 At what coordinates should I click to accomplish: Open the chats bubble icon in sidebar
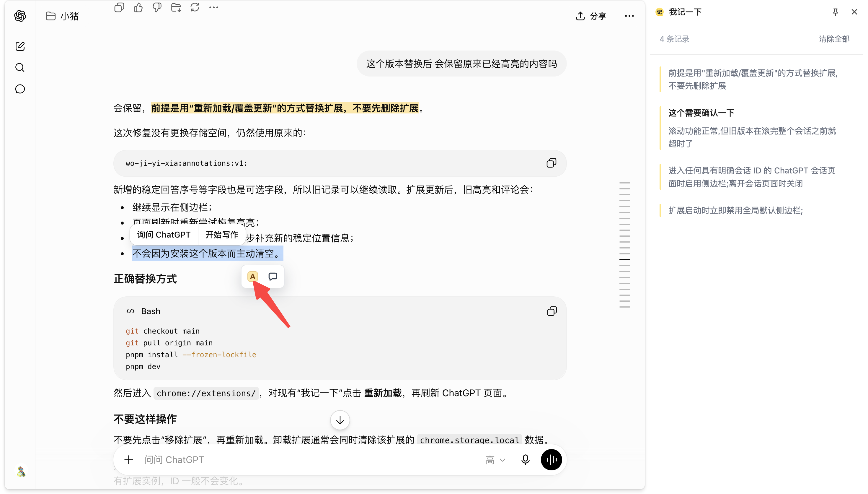20,89
